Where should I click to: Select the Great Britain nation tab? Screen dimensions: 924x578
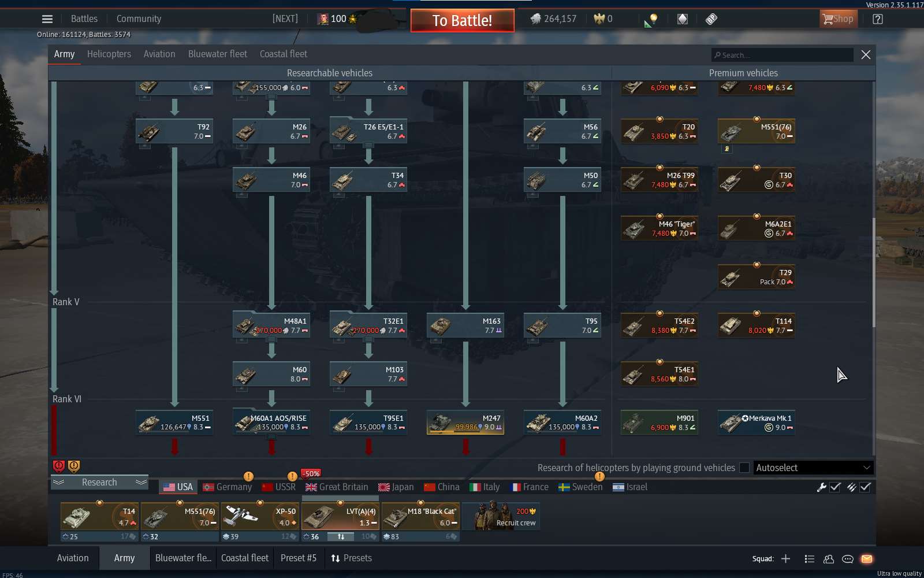[337, 487]
